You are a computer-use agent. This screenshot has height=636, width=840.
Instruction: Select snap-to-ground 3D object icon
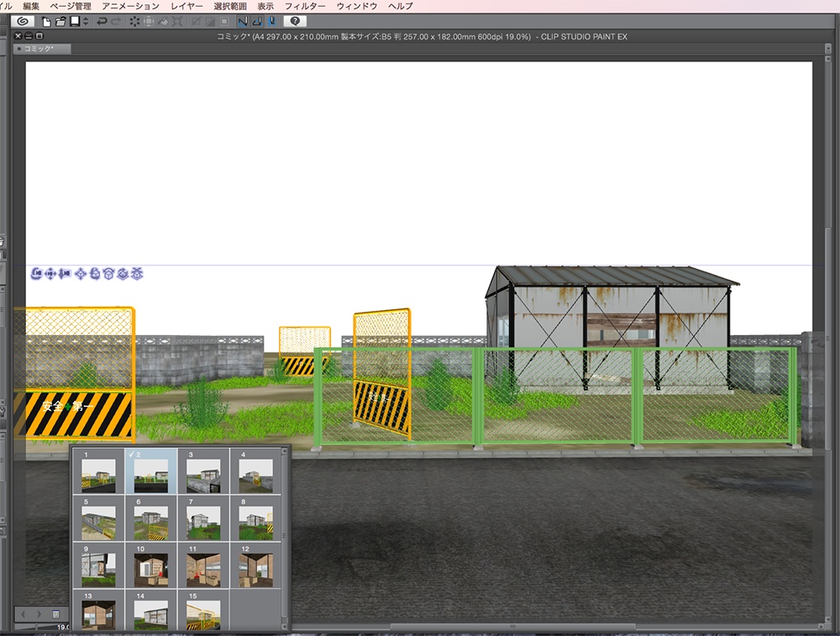[137, 274]
